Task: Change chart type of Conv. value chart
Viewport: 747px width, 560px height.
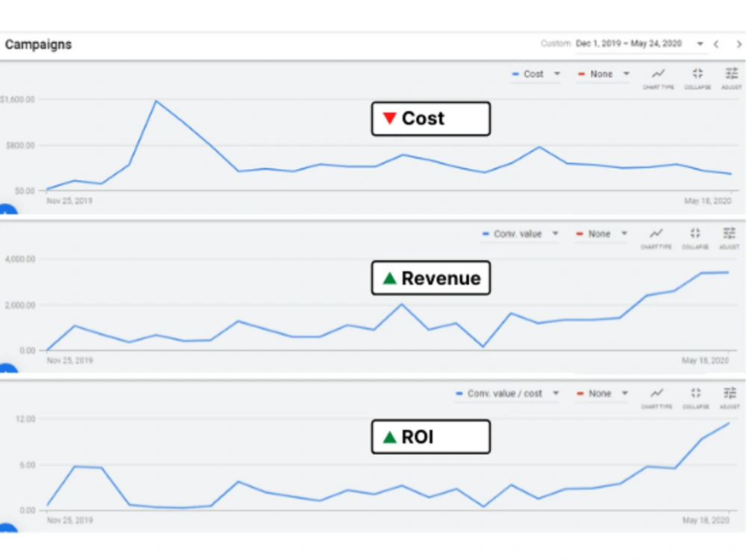Action: click(656, 237)
